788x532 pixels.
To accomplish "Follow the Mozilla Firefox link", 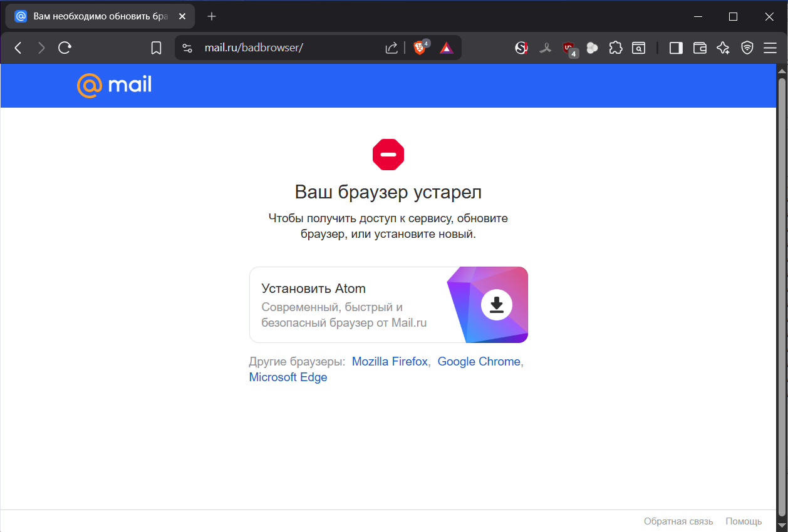I will point(390,362).
